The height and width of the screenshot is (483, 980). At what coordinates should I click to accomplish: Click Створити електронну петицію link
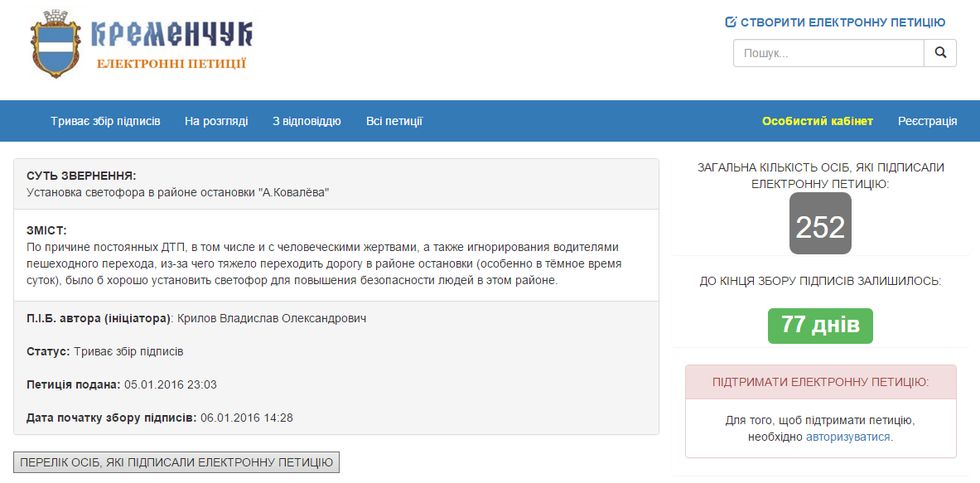(x=842, y=22)
